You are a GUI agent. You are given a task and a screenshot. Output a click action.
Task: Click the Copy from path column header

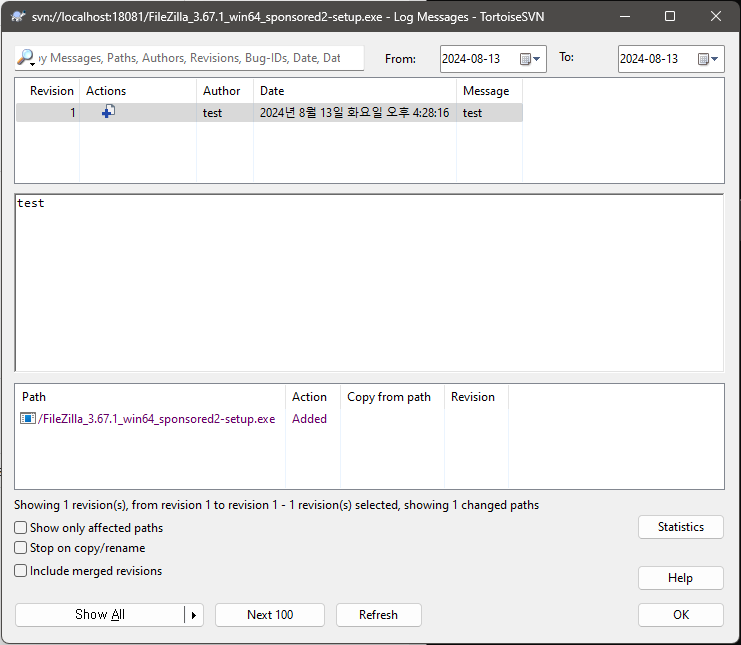tap(392, 397)
